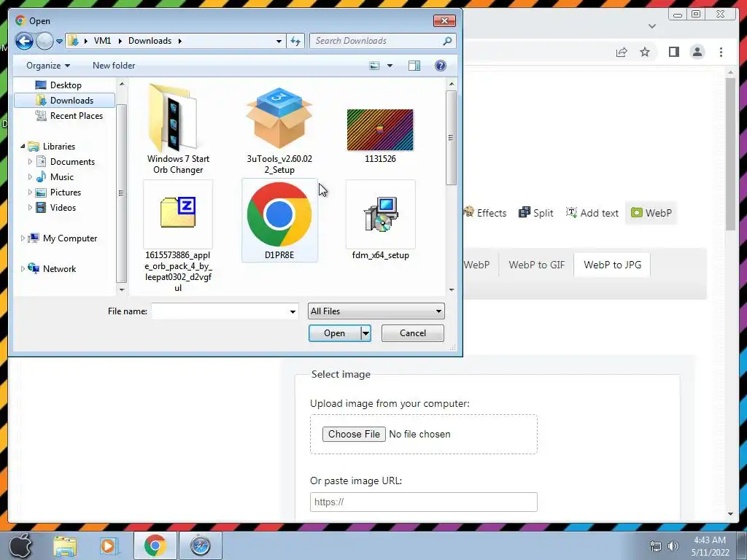Expand the Pictures library node

tap(30, 192)
